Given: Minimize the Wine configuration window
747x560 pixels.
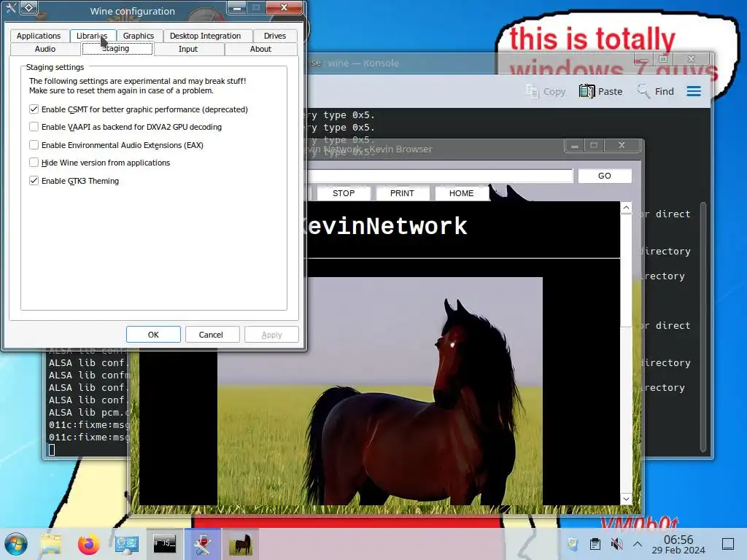Looking at the screenshot, I should click(237, 7).
